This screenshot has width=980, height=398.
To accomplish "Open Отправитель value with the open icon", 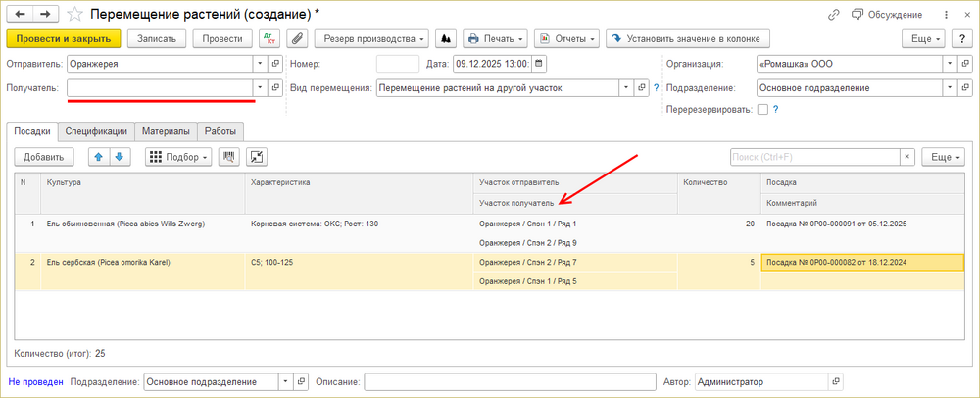I will click(275, 64).
